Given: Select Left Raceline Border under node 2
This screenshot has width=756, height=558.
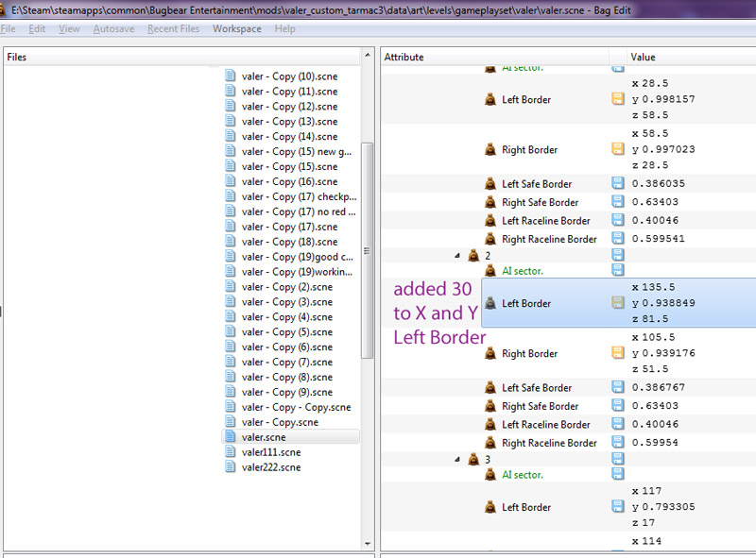Looking at the screenshot, I should coord(546,425).
